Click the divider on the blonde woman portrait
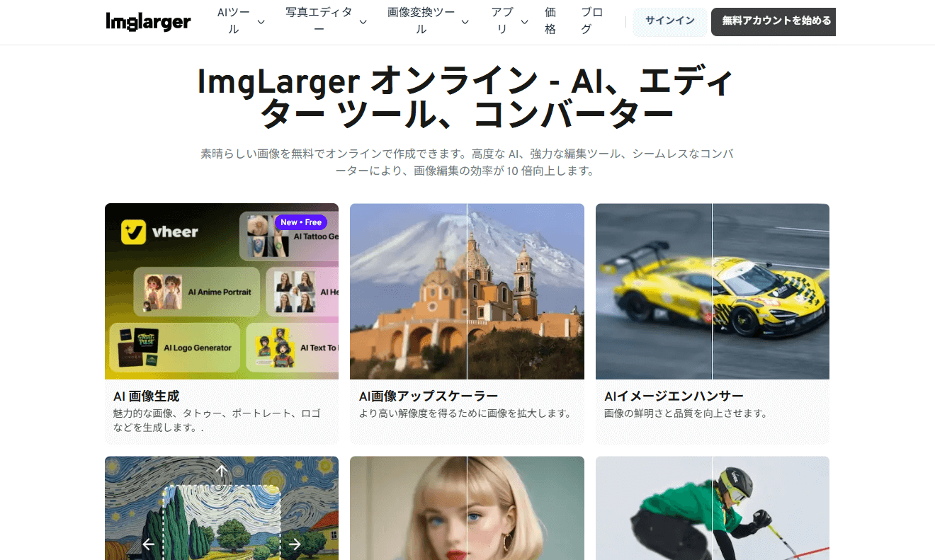Screen dimensions: 935x560 pos(467,508)
